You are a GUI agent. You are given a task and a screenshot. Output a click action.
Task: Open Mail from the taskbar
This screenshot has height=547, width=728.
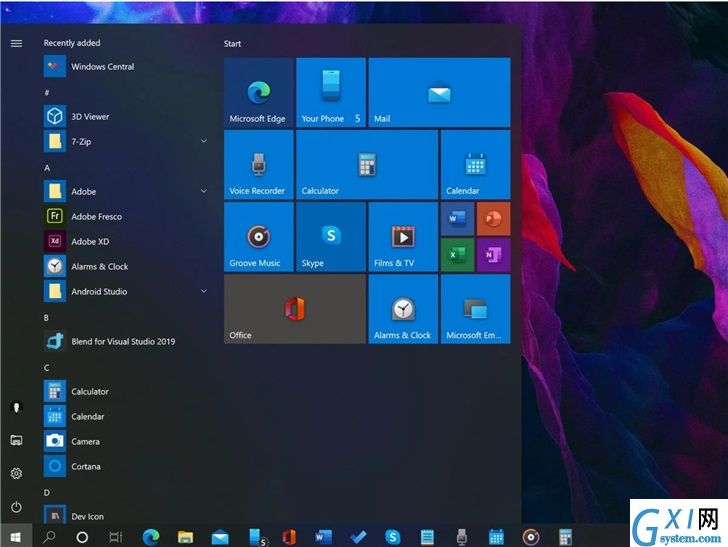click(x=220, y=537)
